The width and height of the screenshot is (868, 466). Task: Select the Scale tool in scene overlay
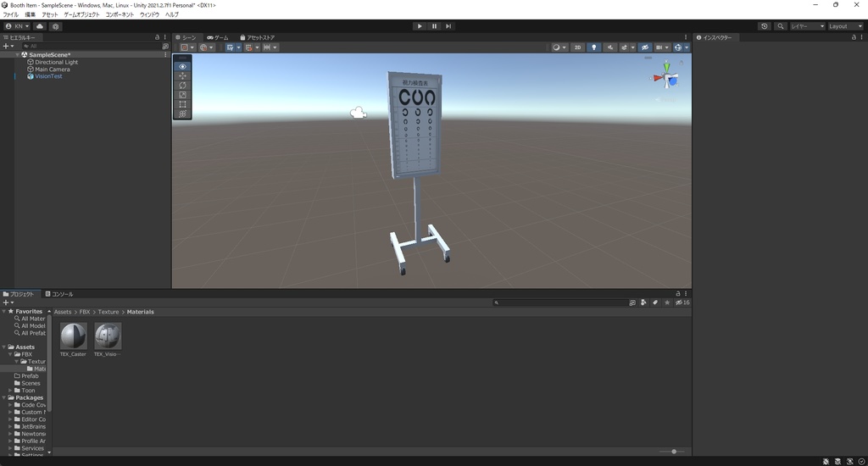tap(182, 95)
